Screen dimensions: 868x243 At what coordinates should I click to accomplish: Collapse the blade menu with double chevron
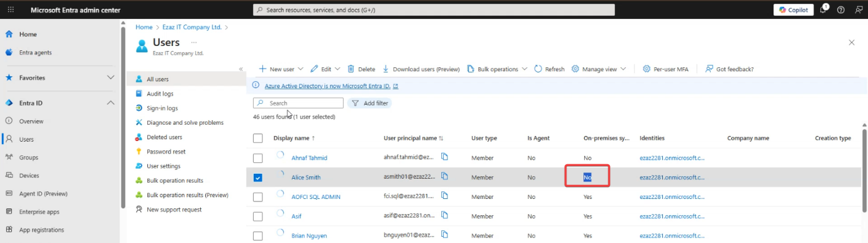pos(240,69)
